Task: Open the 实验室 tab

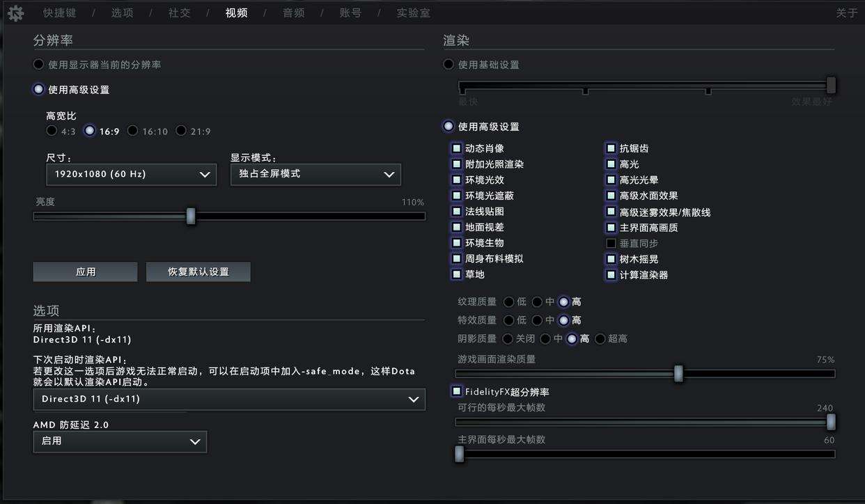Action: (413, 13)
